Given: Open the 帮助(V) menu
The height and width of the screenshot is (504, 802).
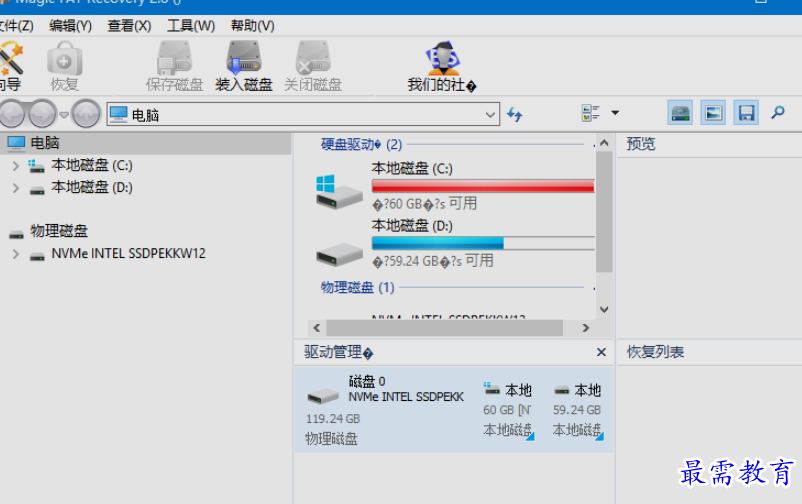Looking at the screenshot, I should [x=253, y=26].
